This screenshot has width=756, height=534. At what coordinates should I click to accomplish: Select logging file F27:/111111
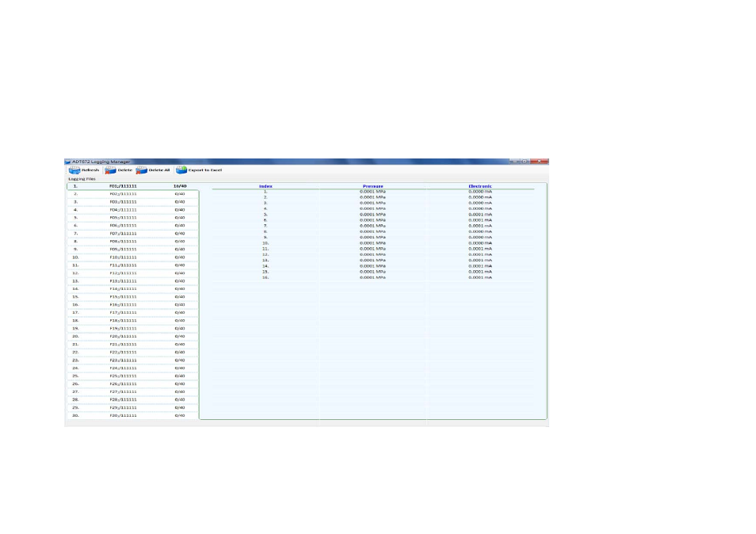(132, 392)
